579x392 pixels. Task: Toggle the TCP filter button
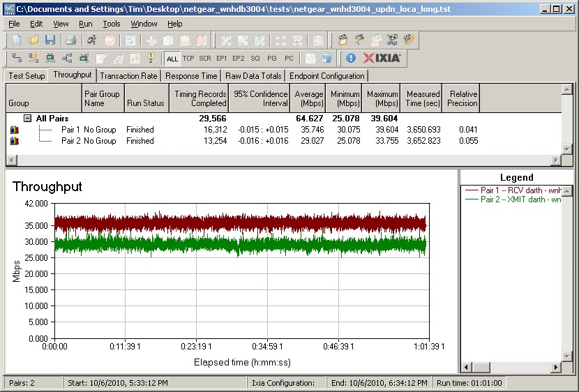pyautogui.click(x=188, y=59)
